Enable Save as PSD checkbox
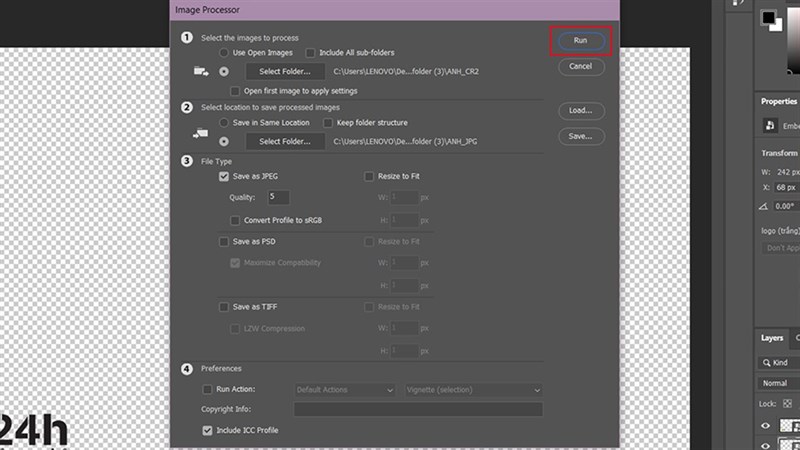Image resolution: width=800 pixels, height=450 pixels. [x=223, y=241]
